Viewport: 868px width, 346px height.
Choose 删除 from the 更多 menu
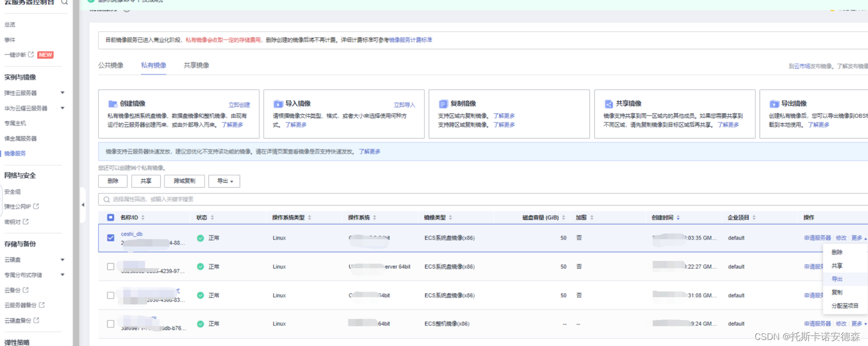837,252
